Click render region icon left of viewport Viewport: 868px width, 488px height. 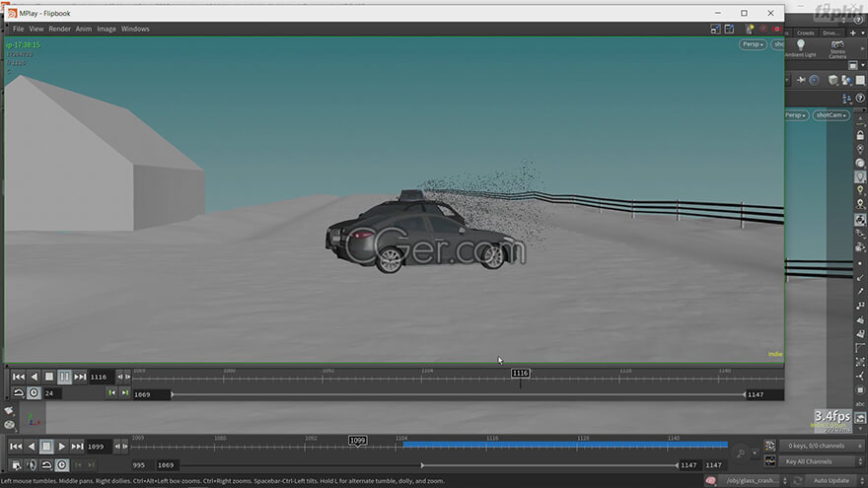coord(9,425)
